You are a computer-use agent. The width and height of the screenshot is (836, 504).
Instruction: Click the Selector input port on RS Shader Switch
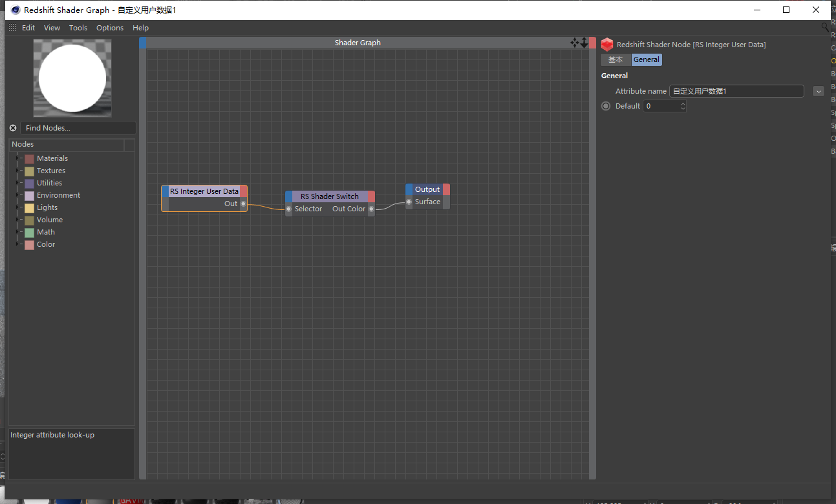coord(289,209)
